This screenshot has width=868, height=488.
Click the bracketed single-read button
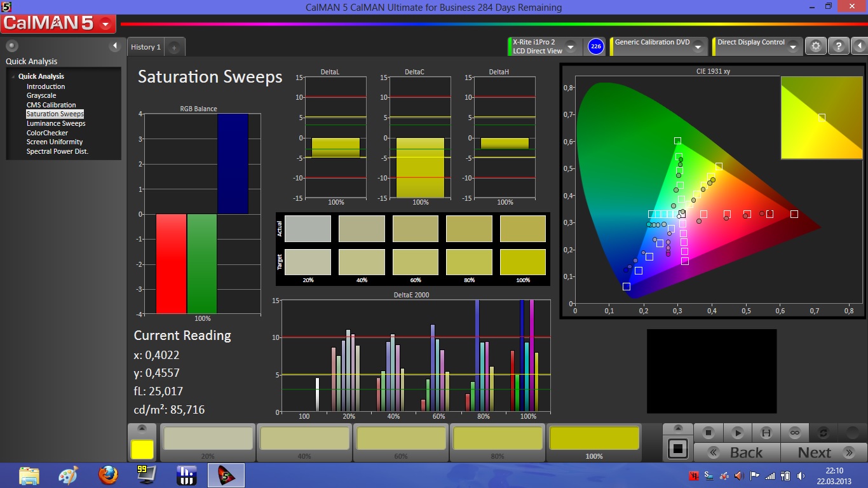[766, 433]
